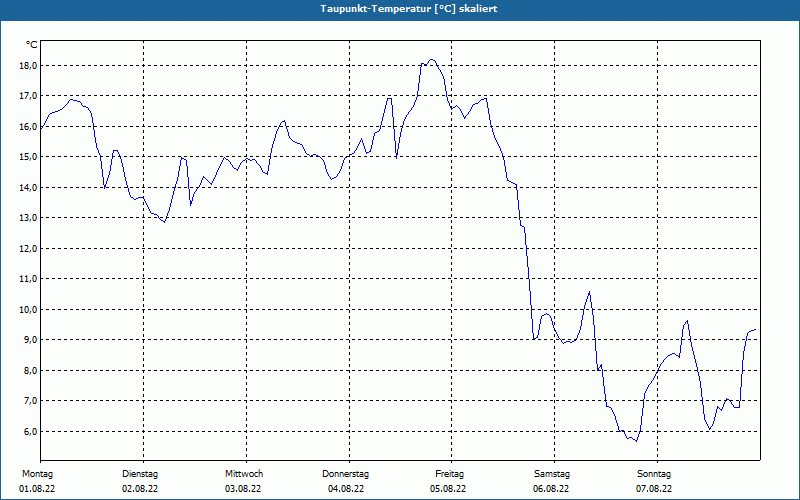Click the '17,0' y-axis label
This screenshot has height=500, width=800.
tap(28, 96)
